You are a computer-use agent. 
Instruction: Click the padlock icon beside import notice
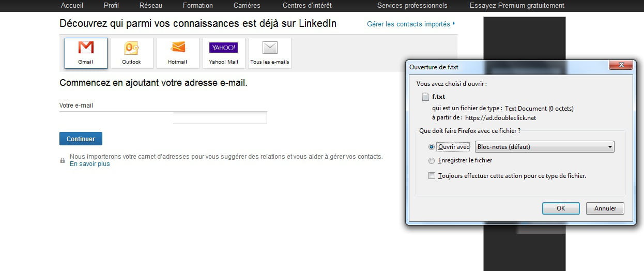pos(63,160)
